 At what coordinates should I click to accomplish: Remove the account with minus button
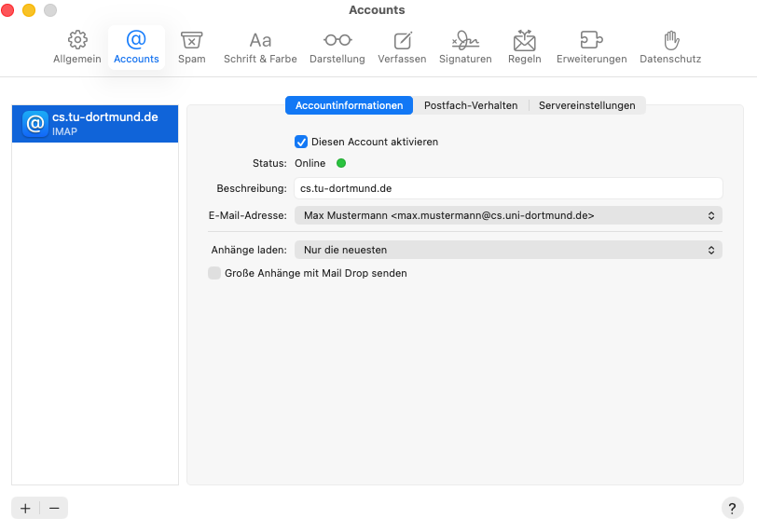point(54,508)
